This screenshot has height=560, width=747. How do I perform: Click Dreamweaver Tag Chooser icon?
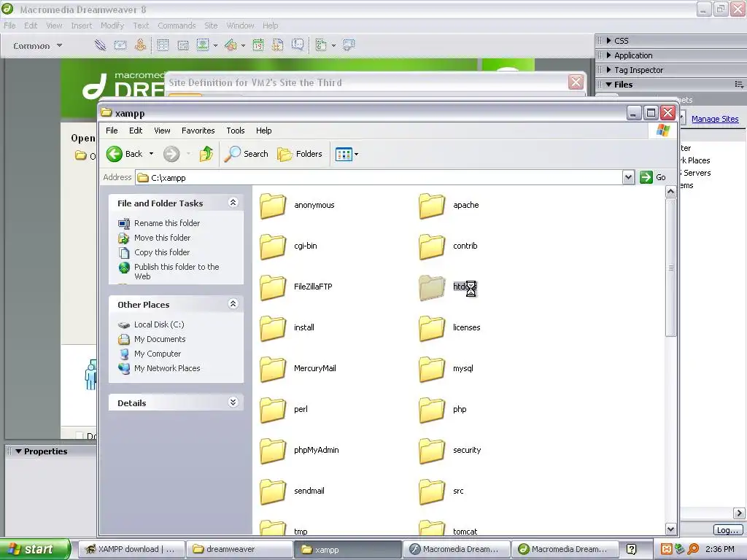coord(349,45)
